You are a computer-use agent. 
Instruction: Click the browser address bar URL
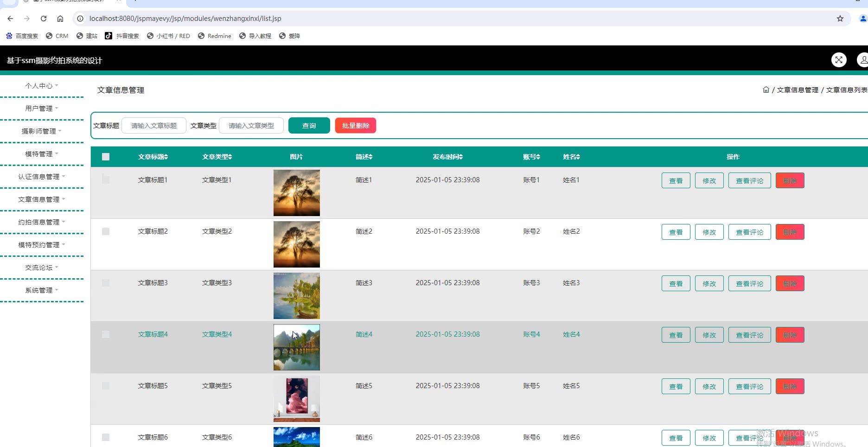coord(185,19)
